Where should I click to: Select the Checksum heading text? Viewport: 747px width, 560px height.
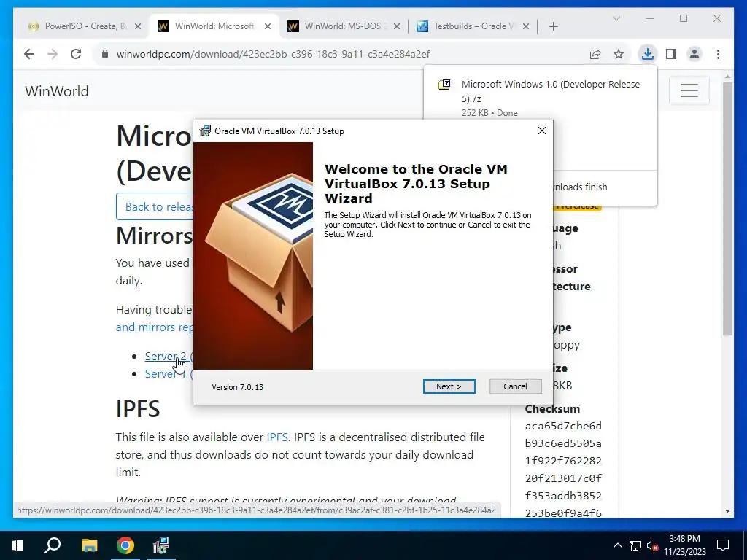pos(552,409)
